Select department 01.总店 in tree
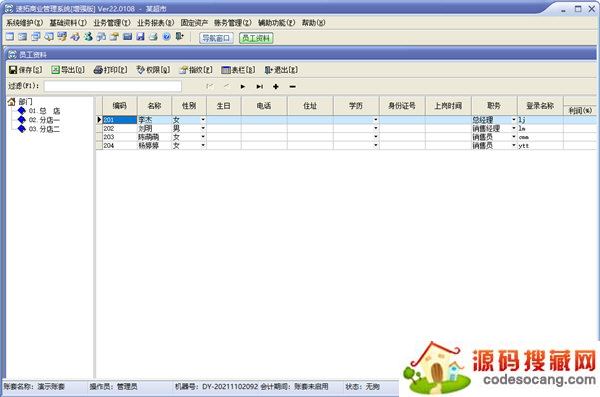This screenshot has width=600, height=397. (x=45, y=111)
